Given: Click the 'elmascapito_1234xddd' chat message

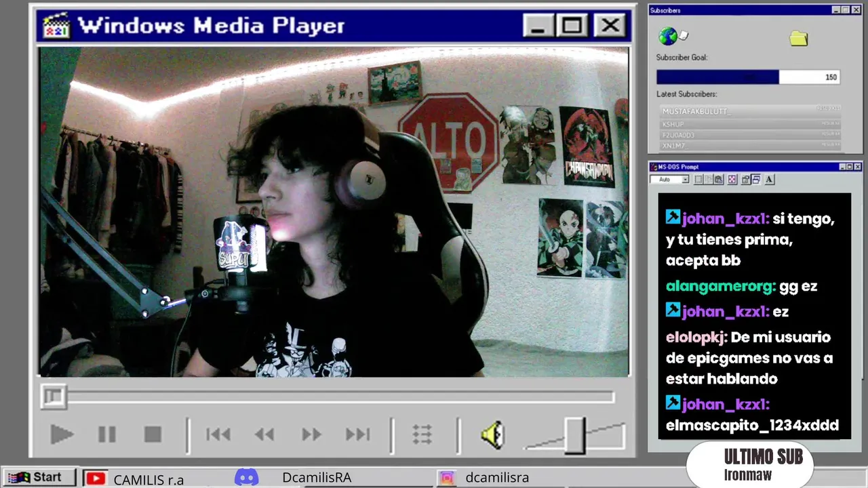Looking at the screenshot, I should (x=752, y=426).
